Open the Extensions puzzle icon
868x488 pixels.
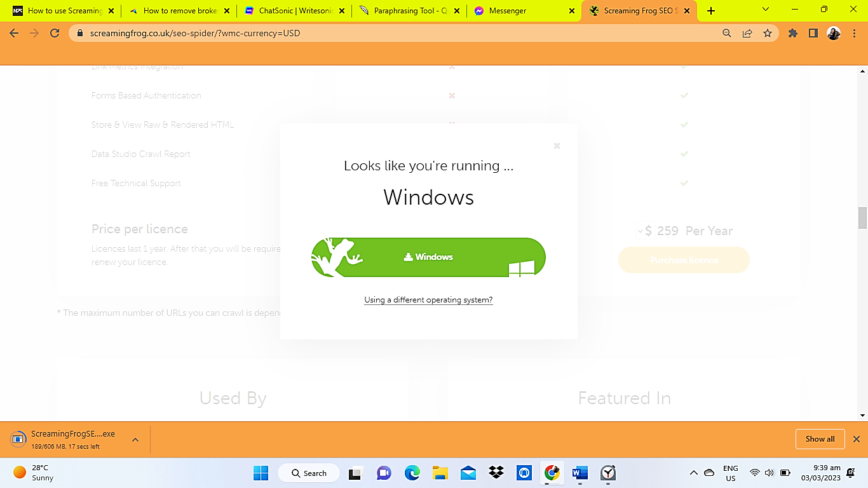(793, 33)
